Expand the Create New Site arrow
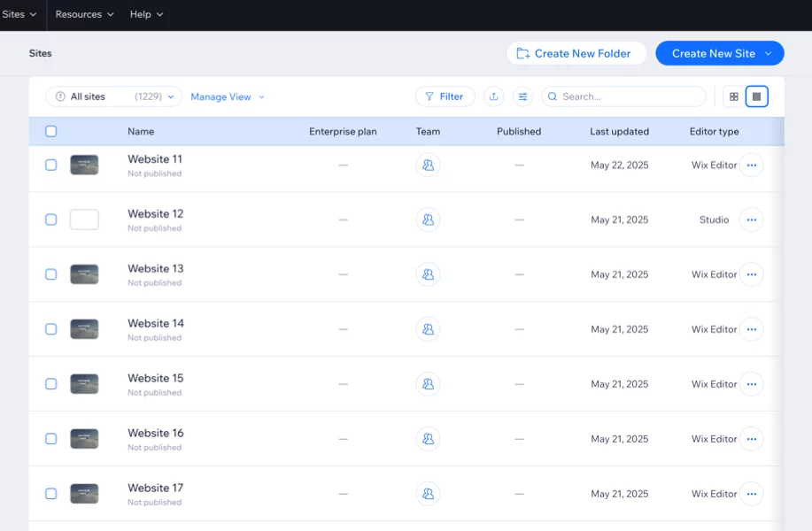 [768, 53]
